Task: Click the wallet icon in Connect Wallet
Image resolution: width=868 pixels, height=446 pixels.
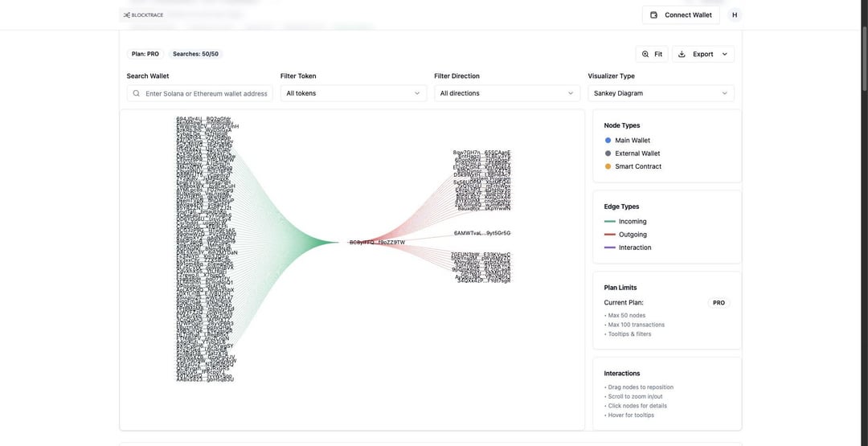Action: [x=654, y=15]
